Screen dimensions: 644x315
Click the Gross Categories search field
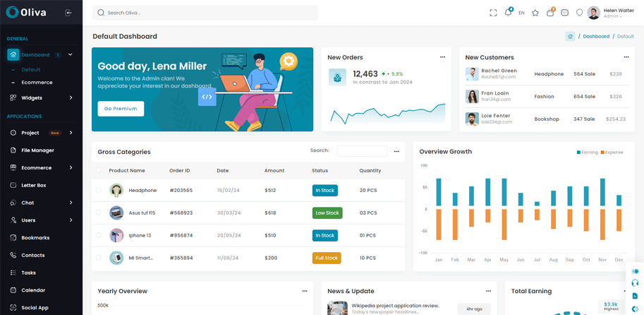[x=362, y=151]
